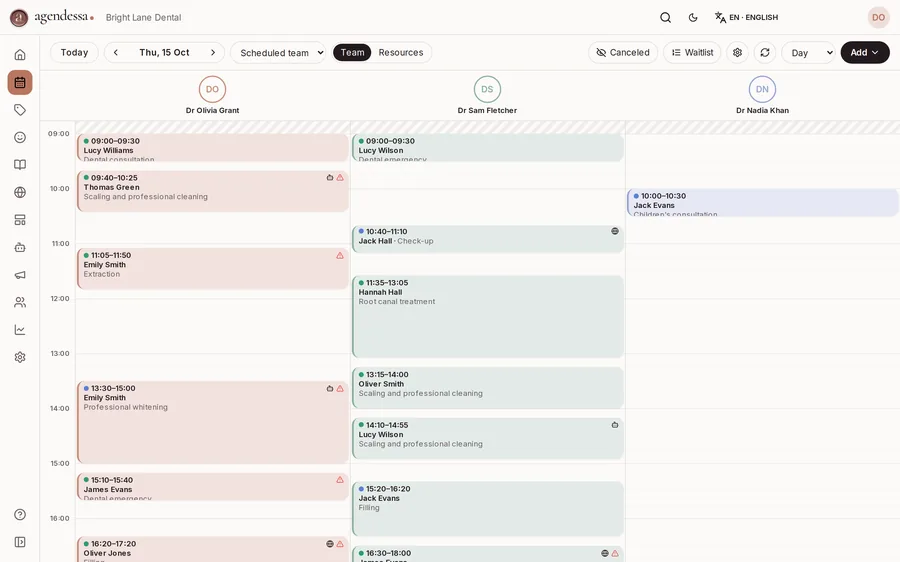Click the warning triangle on the Professional whitening appointment
Viewport: 900px width, 562px height.
pos(340,389)
